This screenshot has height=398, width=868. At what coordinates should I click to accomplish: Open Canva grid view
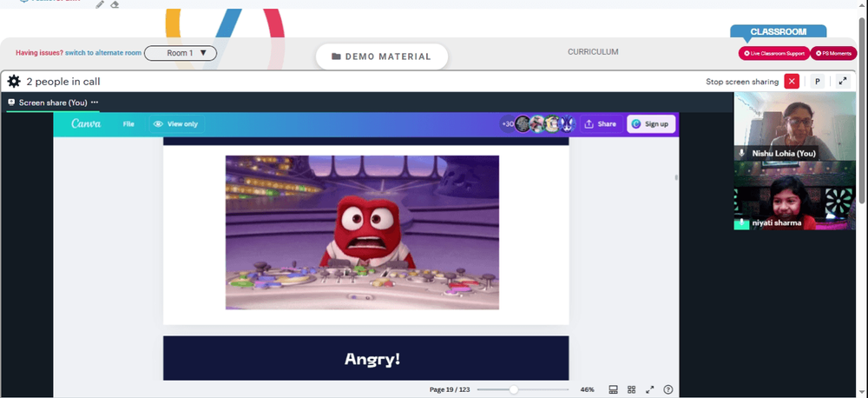[x=632, y=389]
